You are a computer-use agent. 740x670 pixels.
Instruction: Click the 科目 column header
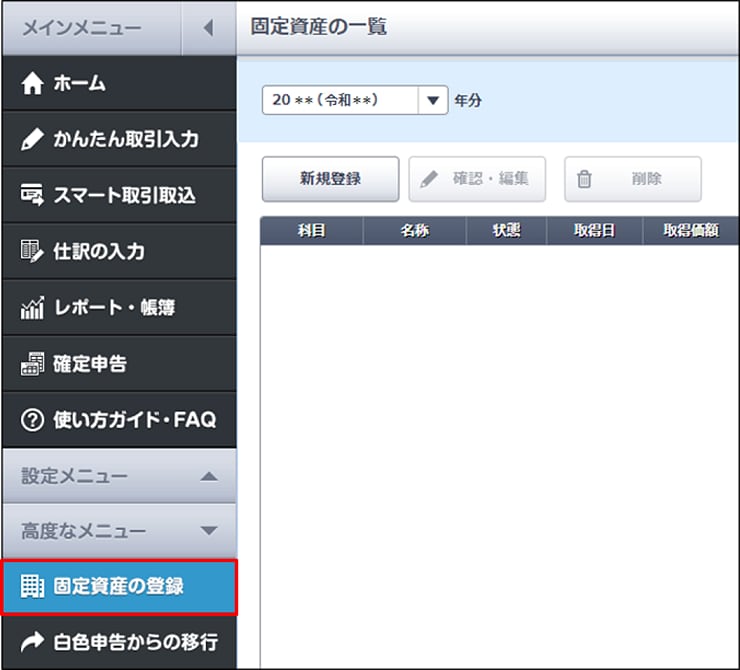311,231
